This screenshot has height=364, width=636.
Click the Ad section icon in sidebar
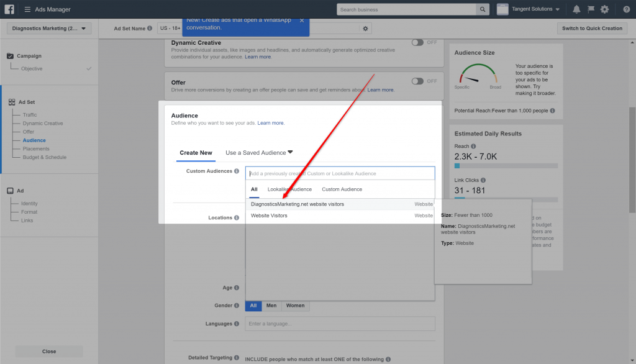(10, 191)
